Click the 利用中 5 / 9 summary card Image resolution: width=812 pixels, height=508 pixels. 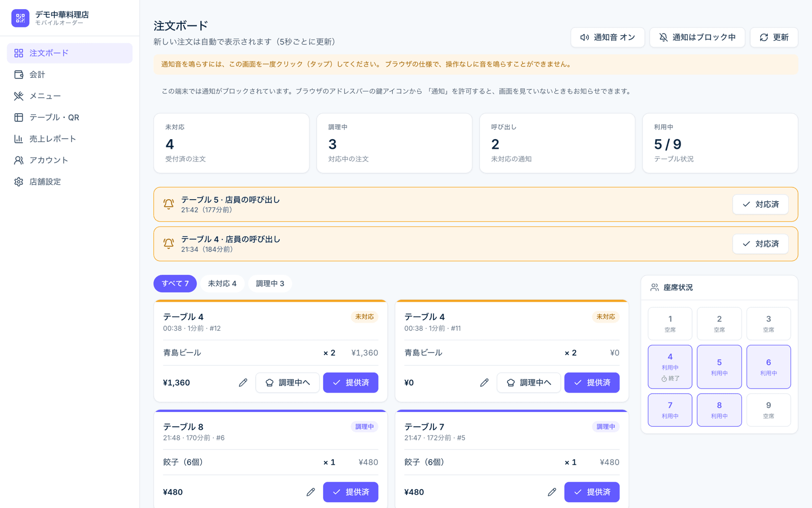point(720,143)
